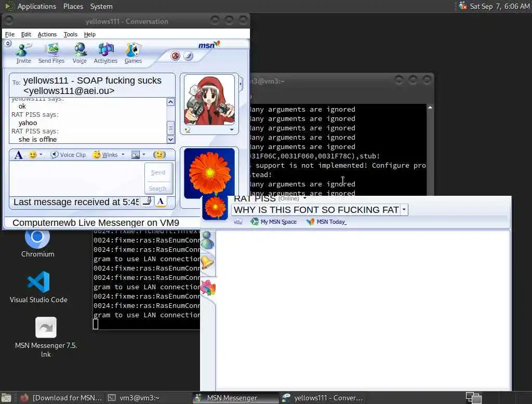Click the workspace switcher in bottom panel

coord(473,398)
